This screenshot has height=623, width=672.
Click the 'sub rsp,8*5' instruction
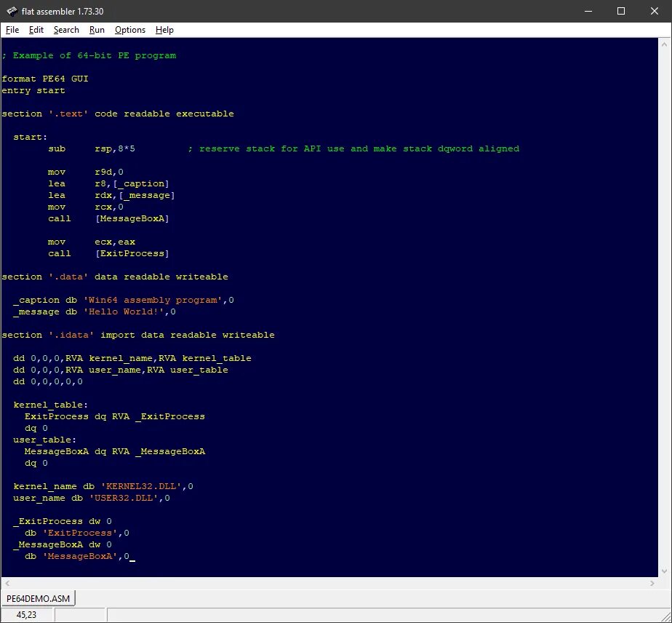(x=92, y=148)
